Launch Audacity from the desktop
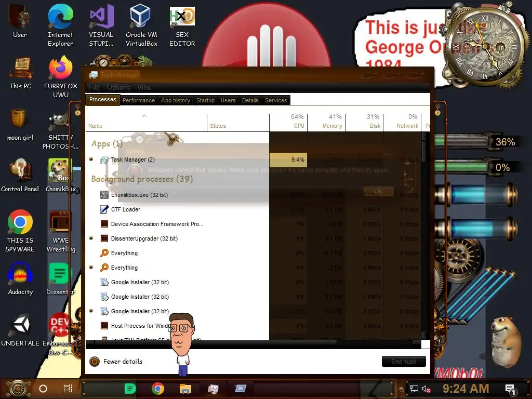The width and height of the screenshot is (532, 399). tap(20, 278)
